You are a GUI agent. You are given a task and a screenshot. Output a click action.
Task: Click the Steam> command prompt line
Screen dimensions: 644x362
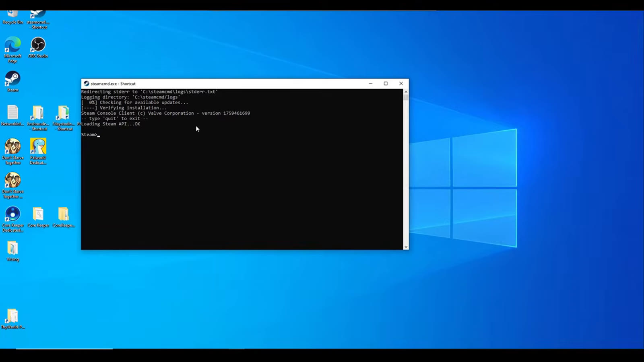tap(91, 135)
